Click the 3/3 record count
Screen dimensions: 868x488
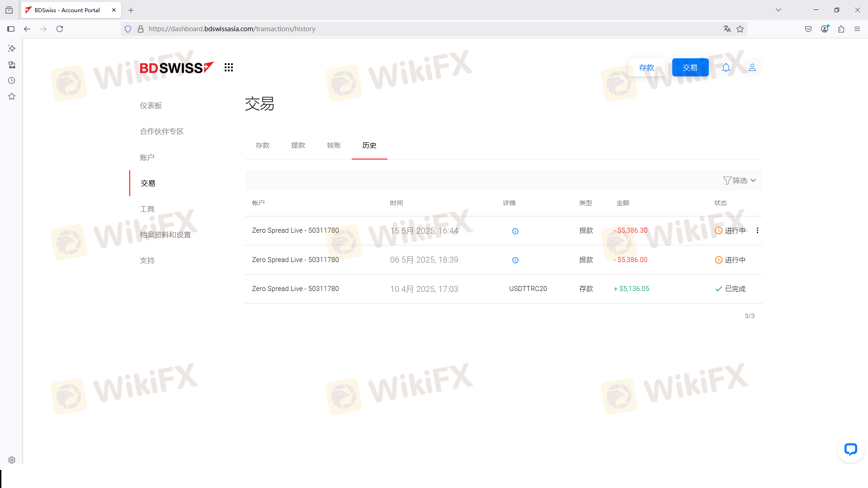tap(750, 316)
